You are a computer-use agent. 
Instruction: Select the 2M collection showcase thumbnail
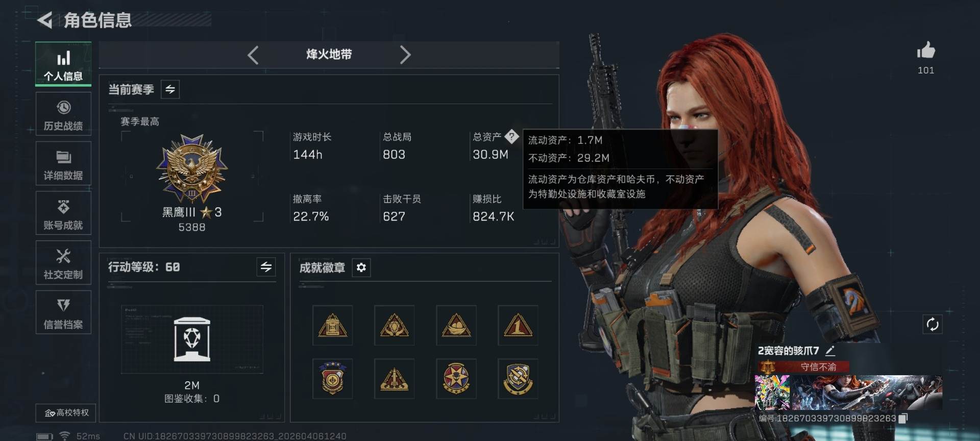[192, 339]
